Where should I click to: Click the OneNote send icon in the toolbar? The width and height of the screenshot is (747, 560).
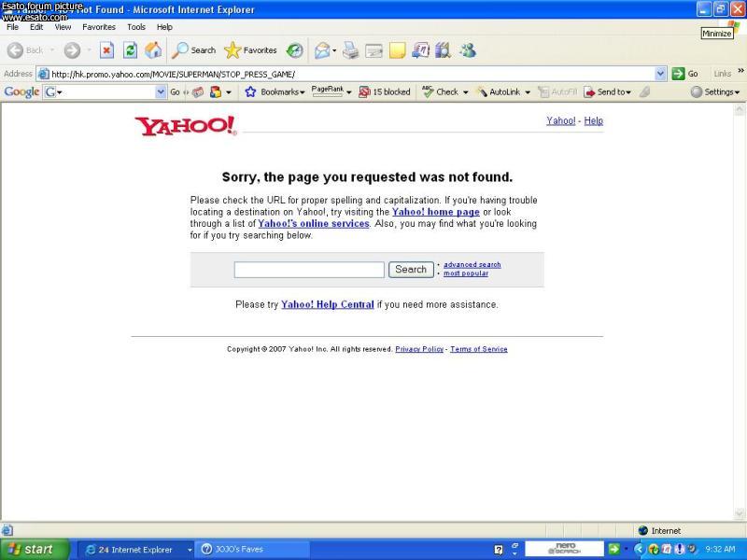(x=421, y=50)
